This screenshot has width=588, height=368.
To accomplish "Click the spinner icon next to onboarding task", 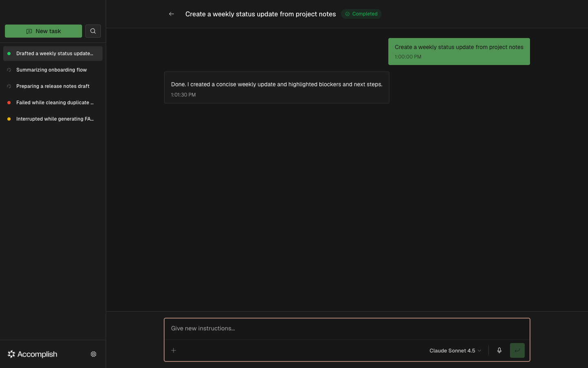I will pyautogui.click(x=9, y=70).
